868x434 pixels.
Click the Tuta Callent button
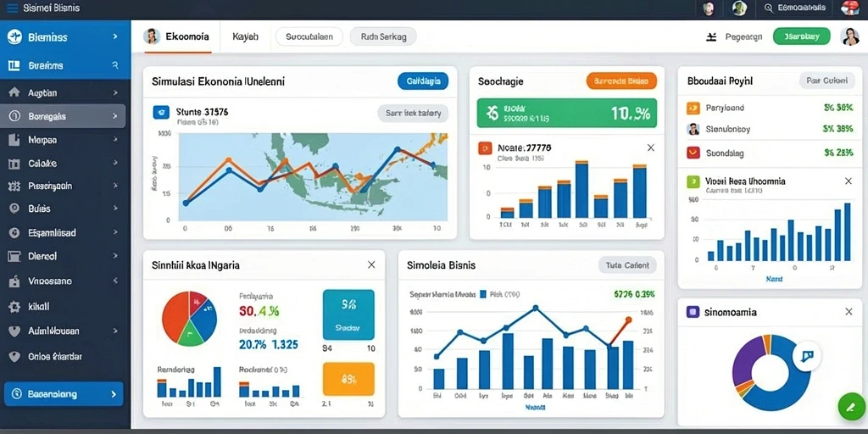point(627,265)
